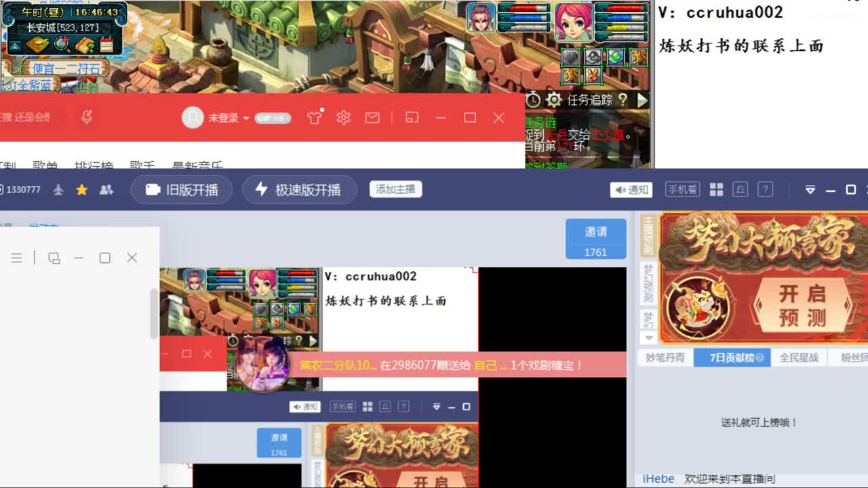Click the yellow star favorite icon
Image resolution: width=868 pixels, height=488 pixels.
(x=81, y=190)
